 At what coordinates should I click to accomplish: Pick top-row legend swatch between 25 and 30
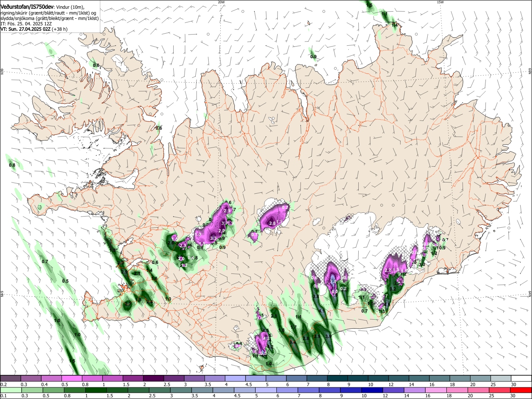(501, 379)
